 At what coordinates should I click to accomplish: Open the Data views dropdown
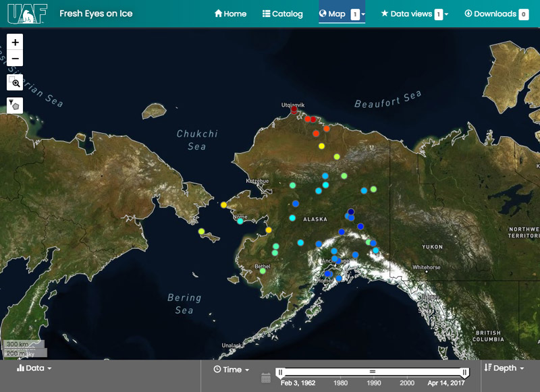point(414,13)
